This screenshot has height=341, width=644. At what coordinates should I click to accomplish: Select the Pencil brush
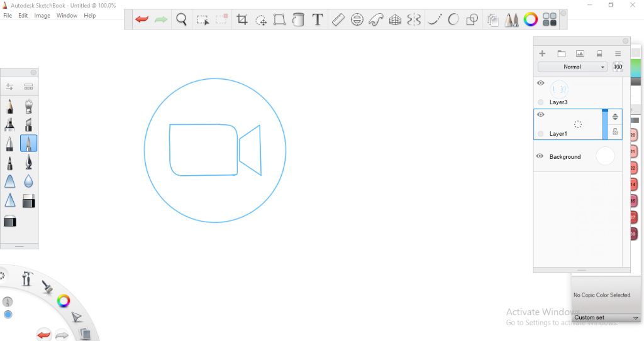pos(10,106)
